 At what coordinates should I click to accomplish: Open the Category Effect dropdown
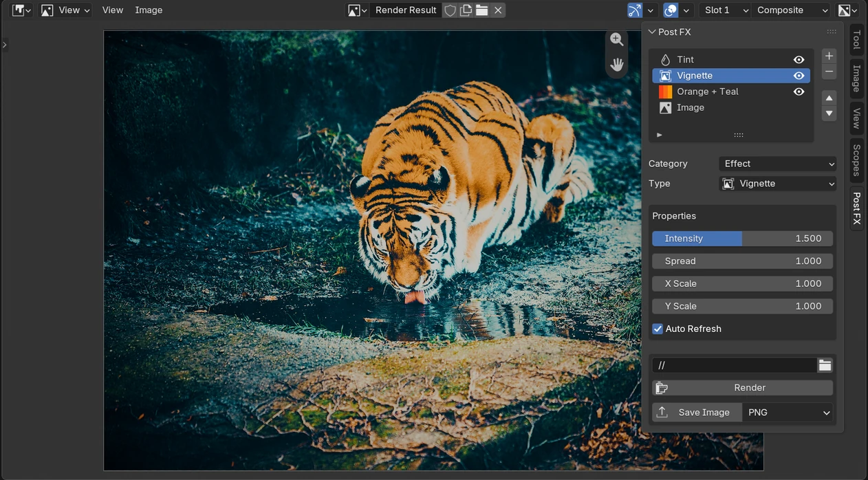(x=777, y=164)
